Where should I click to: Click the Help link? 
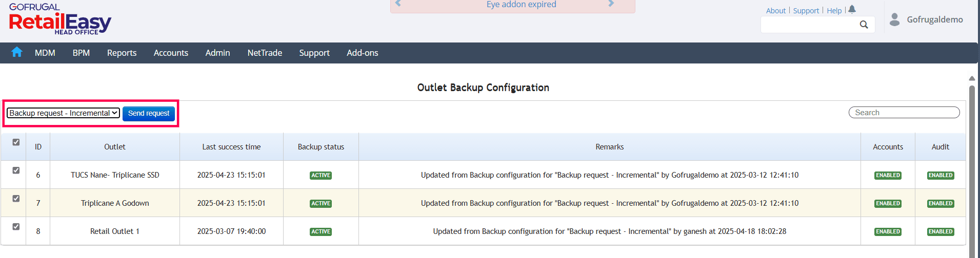(x=834, y=11)
